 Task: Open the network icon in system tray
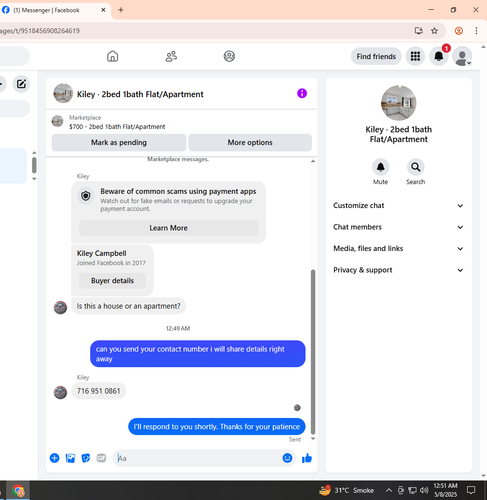(412, 490)
